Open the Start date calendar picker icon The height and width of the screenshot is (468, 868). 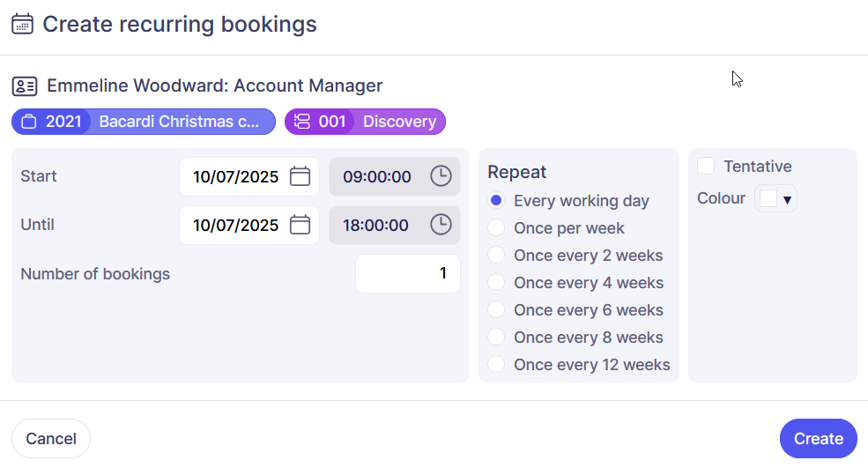point(300,176)
